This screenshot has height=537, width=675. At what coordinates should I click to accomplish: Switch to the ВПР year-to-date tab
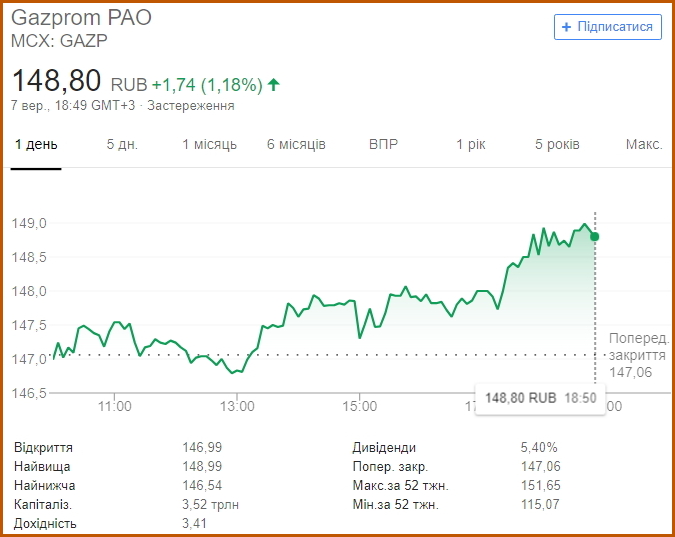click(383, 144)
